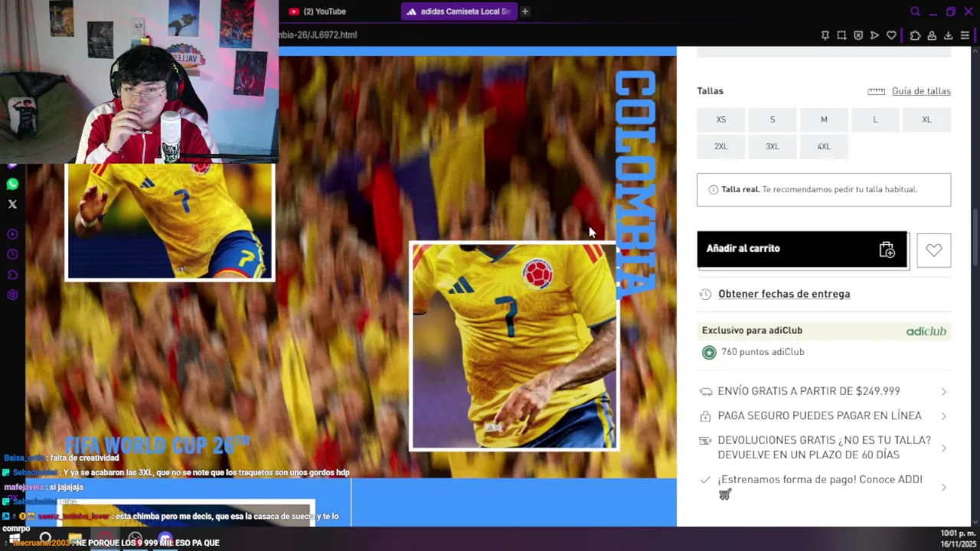Click the bag icon on Añadir al carrito
This screenshot has height=551, width=980.
tap(887, 249)
